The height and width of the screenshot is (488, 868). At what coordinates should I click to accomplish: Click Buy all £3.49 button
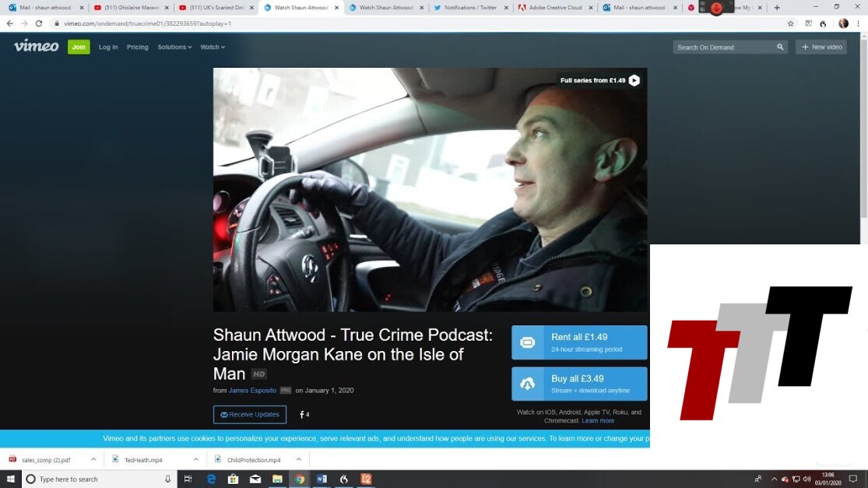[579, 384]
